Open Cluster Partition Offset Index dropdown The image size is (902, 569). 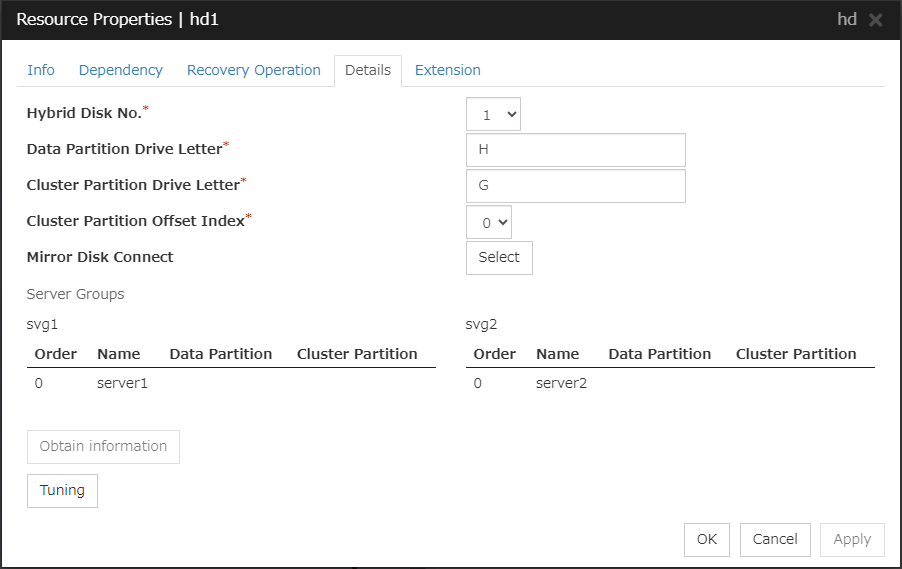pos(489,223)
